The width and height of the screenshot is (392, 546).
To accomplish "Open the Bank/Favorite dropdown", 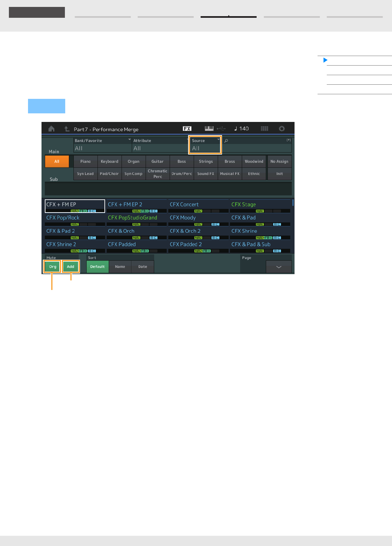I will (x=102, y=145).
